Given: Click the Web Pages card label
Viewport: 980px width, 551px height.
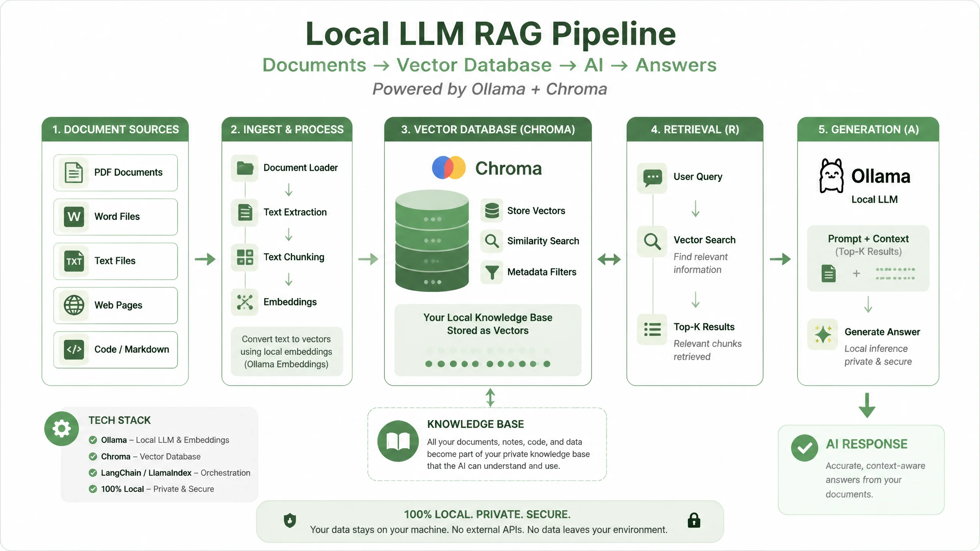Looking at the screenshot, I should pyautogui.click(x=118, y=305).
